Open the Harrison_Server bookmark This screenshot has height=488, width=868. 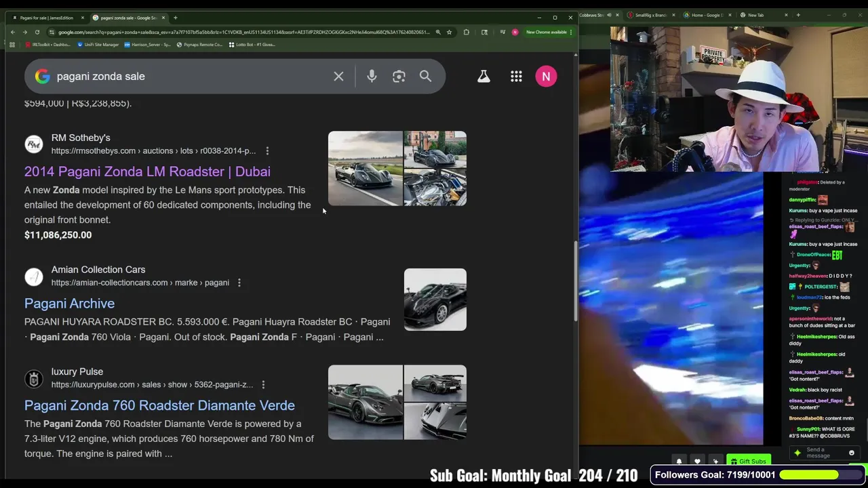[x=147, y=45]
